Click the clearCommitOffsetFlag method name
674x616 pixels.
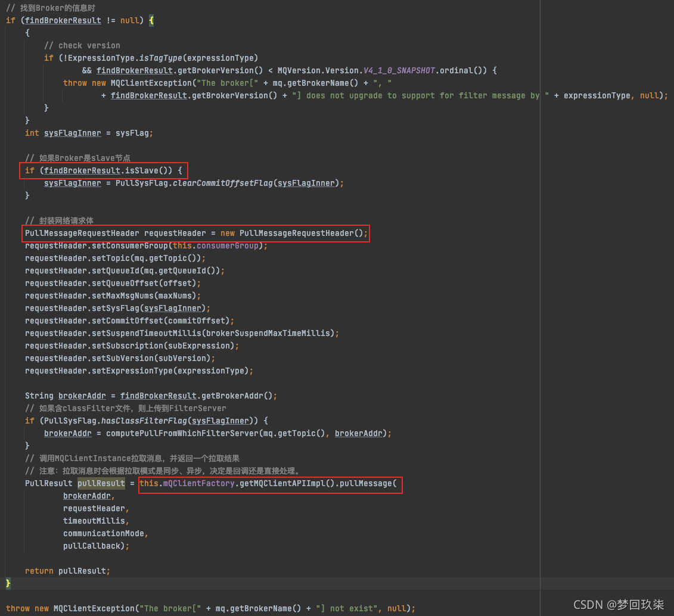tap(224, 183)
